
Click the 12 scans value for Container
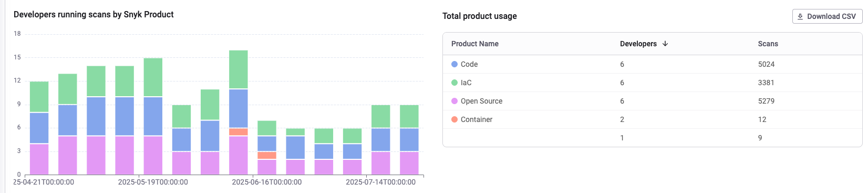click(x=762, y=119)
